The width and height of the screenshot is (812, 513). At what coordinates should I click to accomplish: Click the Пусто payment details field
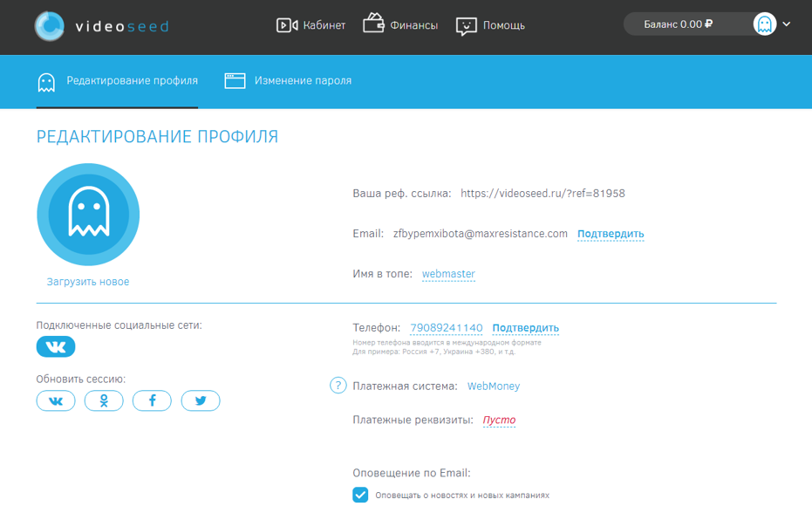499,421
